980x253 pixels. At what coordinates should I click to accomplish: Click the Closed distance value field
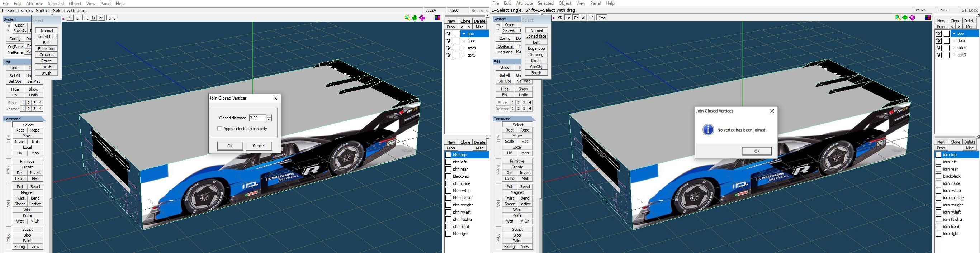pos(257,118)
